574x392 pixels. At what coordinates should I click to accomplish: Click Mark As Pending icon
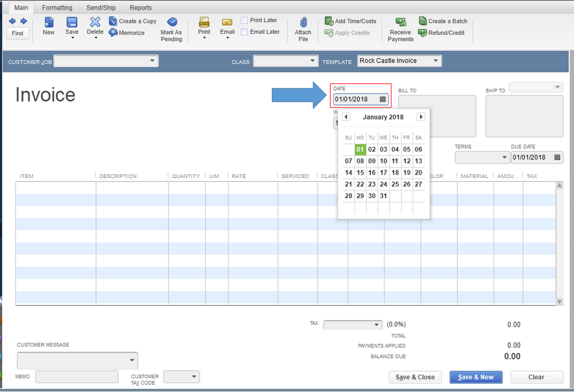click(172, 22)
